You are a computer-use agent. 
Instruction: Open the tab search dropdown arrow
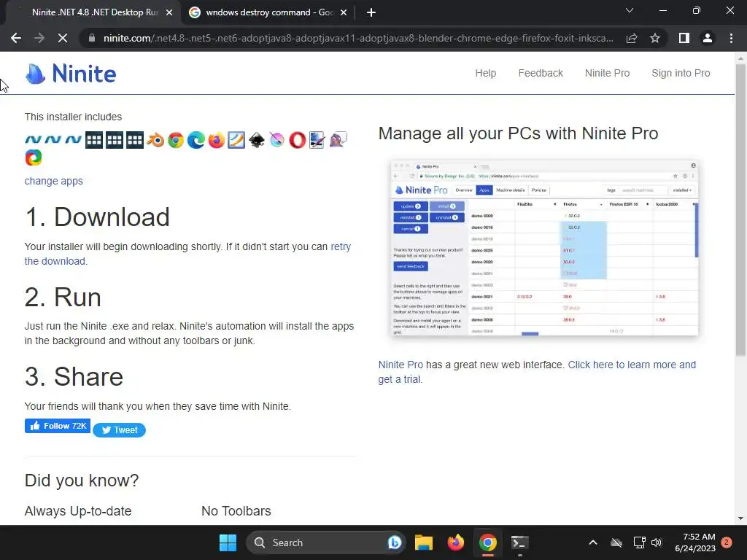click(x=630, y=10)
